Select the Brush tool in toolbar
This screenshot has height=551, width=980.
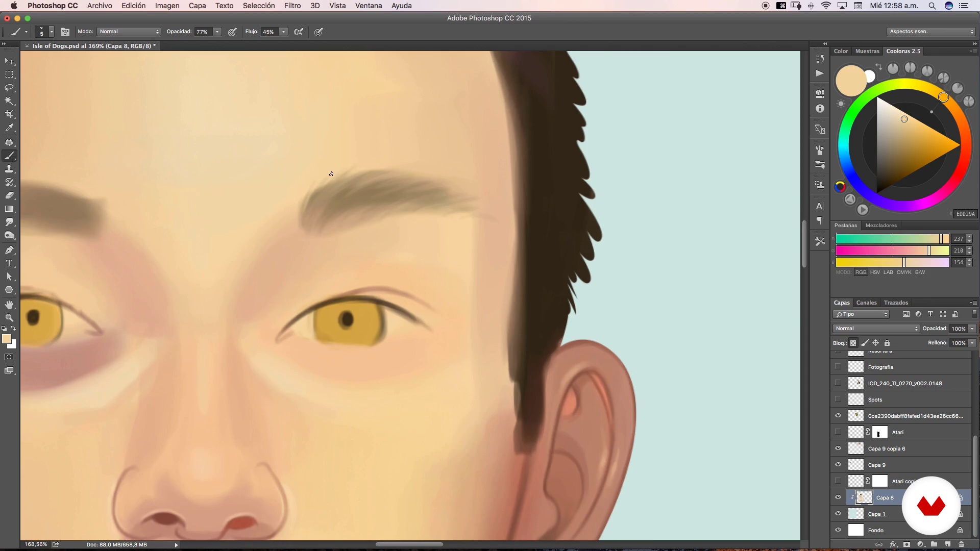pos(9,156)
